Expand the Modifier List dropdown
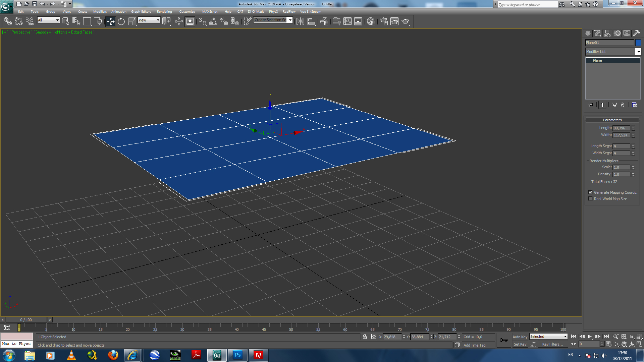 [638, 52]
